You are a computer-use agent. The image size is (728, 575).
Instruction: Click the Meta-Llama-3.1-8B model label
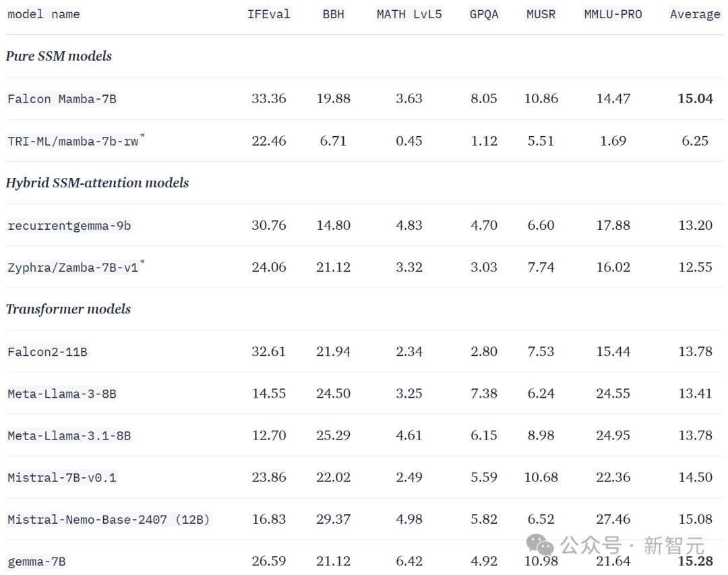69,436
